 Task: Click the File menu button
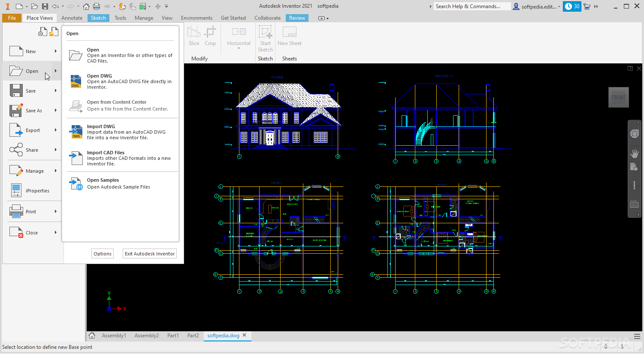(x=12, y=18)
